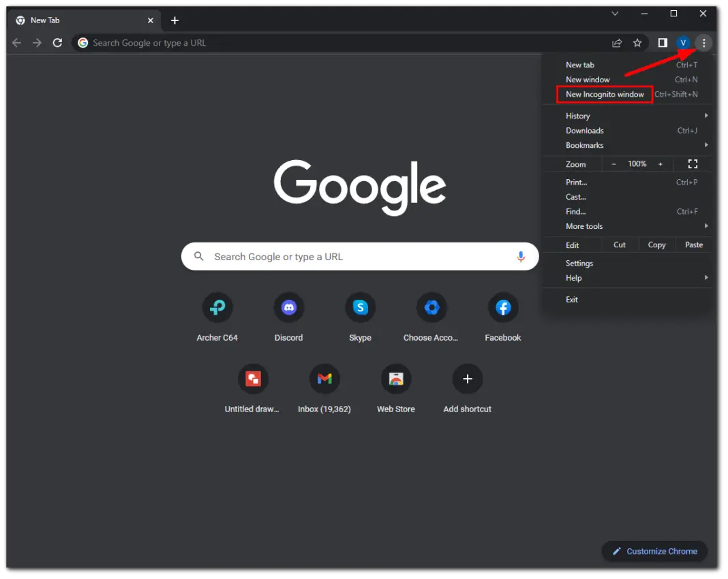Open the side panel icon
The height and width of the screenshot is (579, 728).
pos(662,42)
